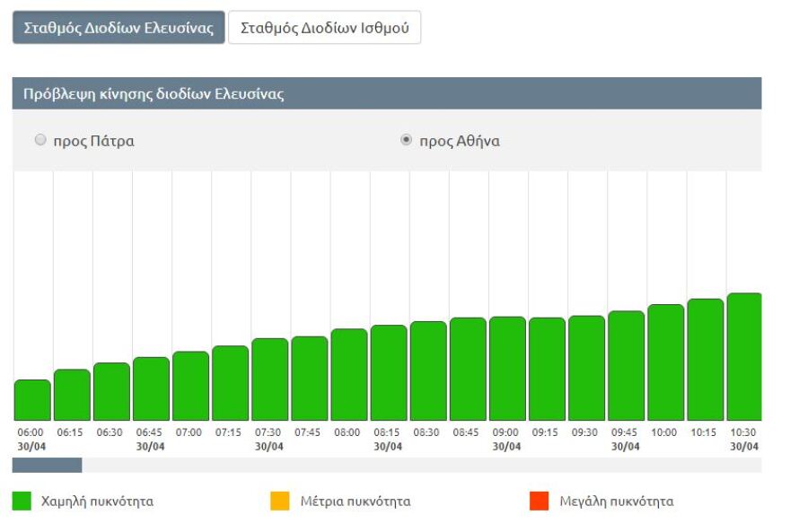Click the traffic bar at 08:30
790x532 pixels.
click(x=428, y=371)
